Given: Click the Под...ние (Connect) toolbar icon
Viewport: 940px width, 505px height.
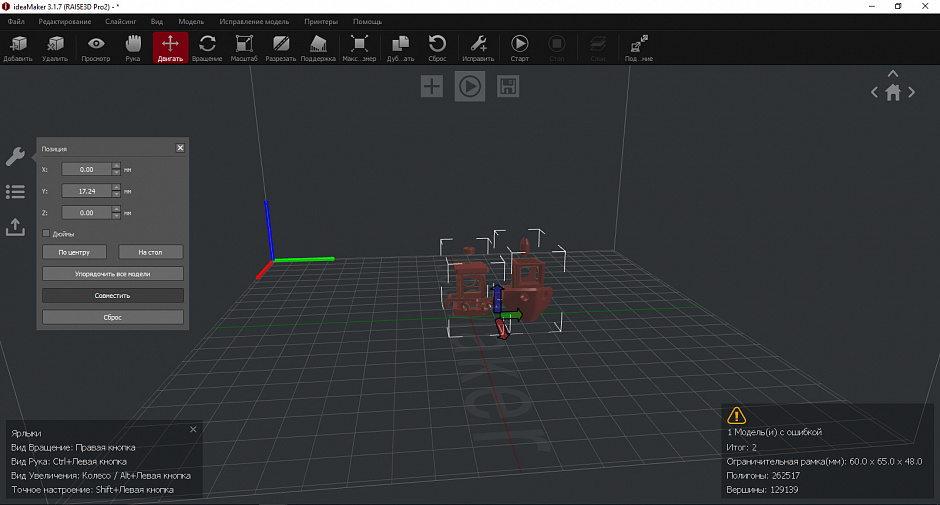Looking at the screenshot, I should [x=638, y=47].
